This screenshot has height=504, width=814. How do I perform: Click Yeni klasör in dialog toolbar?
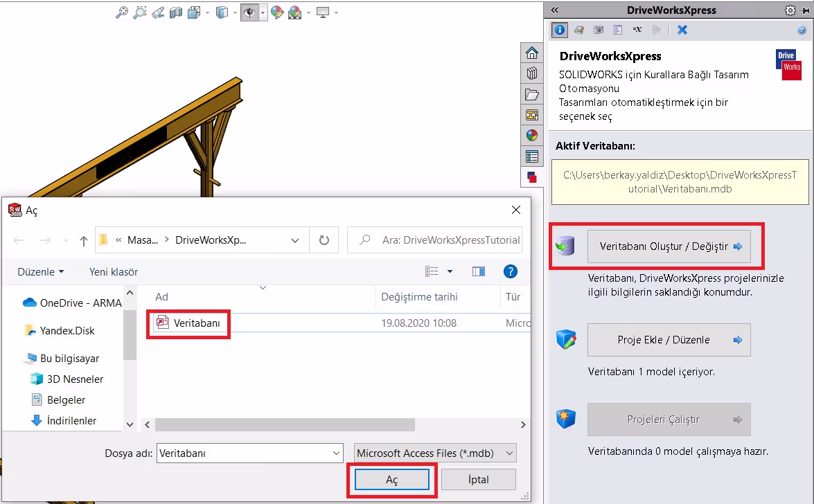click(x=114, y=272)
